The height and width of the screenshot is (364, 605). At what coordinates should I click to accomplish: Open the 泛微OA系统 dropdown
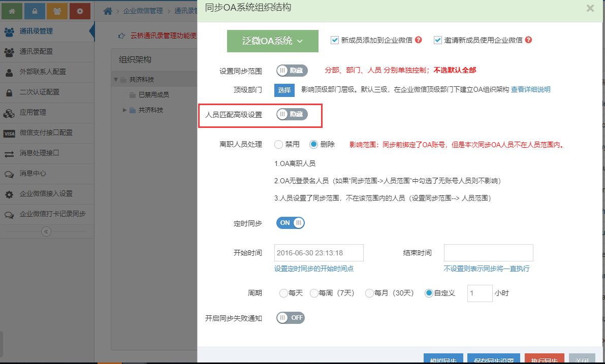pyautogui.click(x=272, y=41)
